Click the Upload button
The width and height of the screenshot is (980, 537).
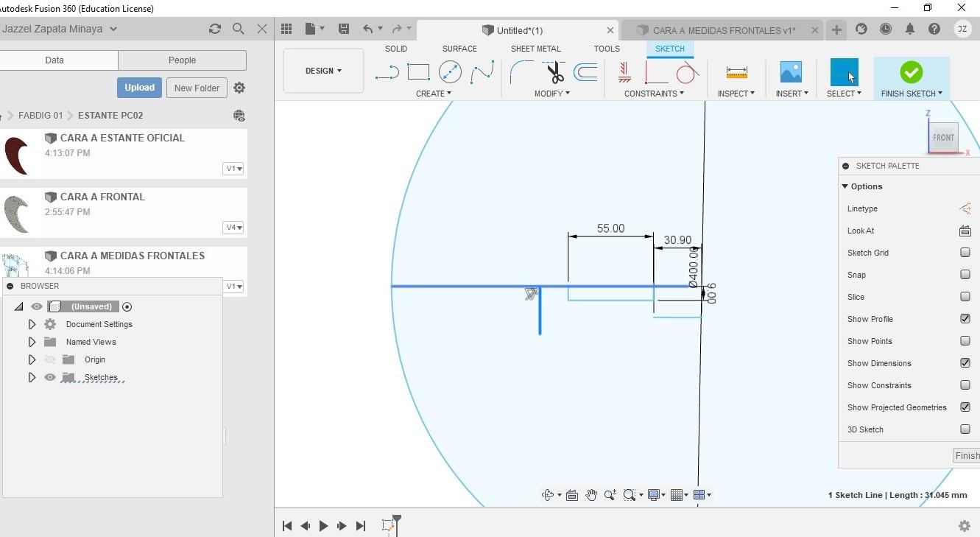coord(139,88)
